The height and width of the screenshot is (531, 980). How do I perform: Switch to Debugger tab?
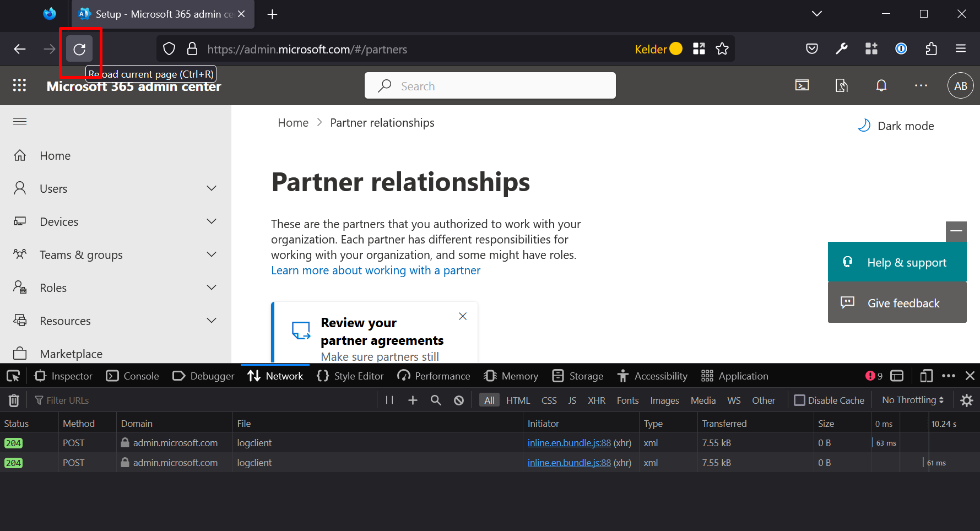coord(203,376)
